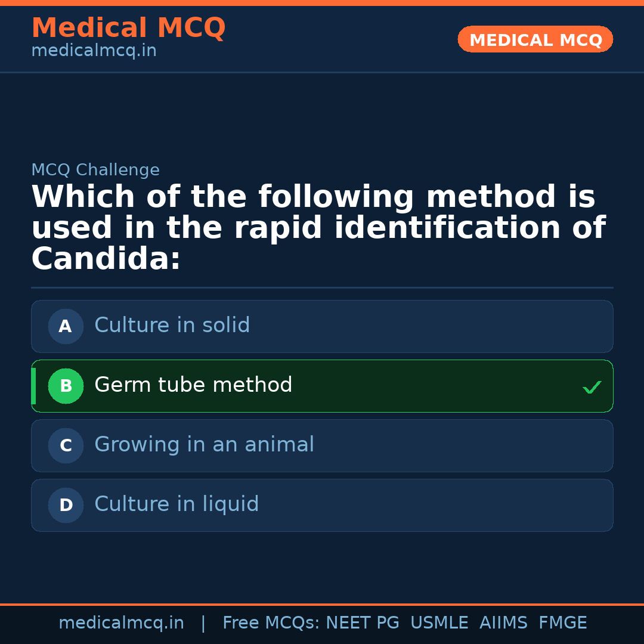Click the green checkmark on option B
Screen dimensions: 644x644
592,388
